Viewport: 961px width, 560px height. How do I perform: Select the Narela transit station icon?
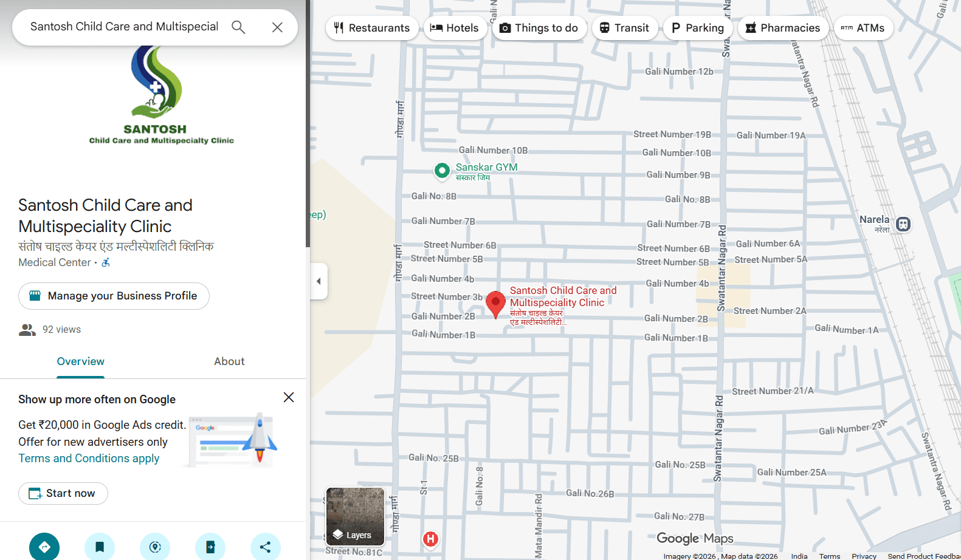click(903, 224)
